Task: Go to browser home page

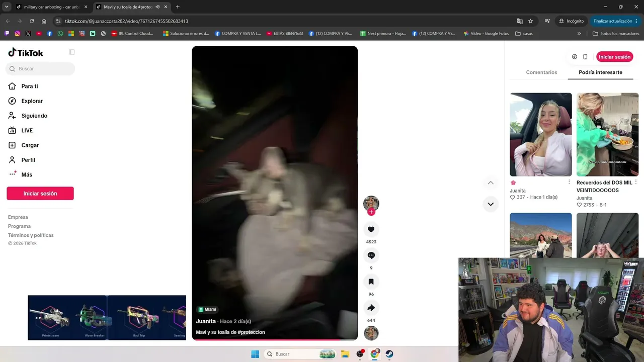Action: 44,21
